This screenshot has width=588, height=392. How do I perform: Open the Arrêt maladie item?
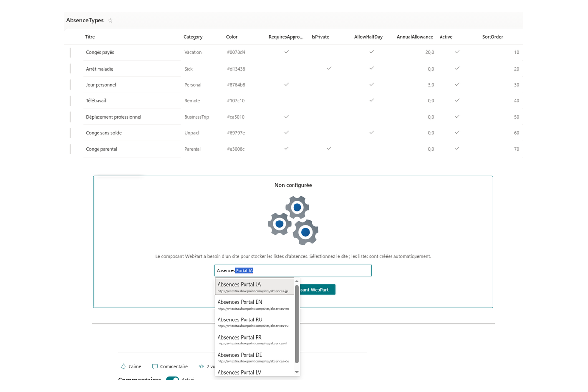tap(99, 69)
